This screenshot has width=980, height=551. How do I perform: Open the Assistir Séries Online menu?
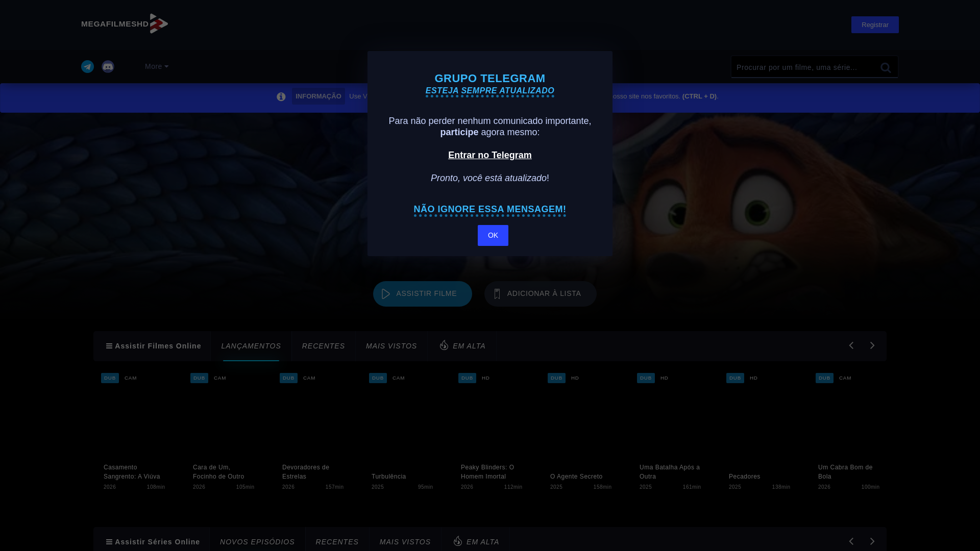pyautogui.click(x=153, y=541)
